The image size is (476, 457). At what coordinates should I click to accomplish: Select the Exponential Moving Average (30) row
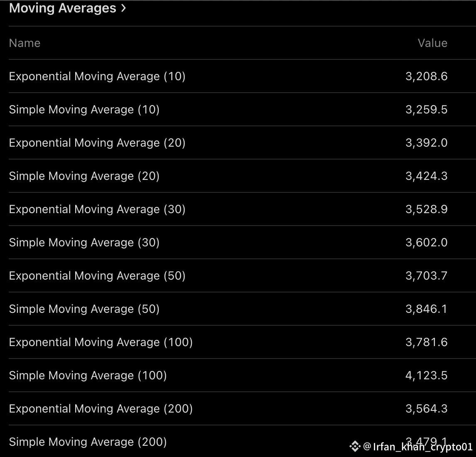point(97,209)
